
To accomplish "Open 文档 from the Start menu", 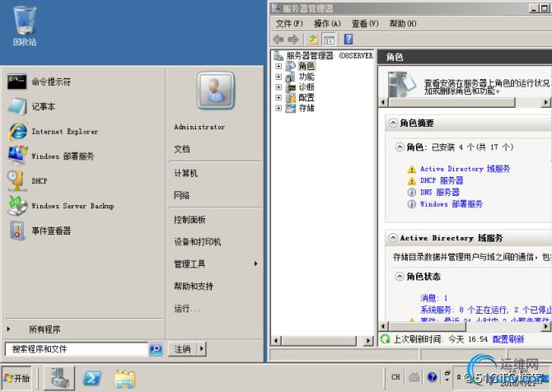I will click(x=182, y=149).
